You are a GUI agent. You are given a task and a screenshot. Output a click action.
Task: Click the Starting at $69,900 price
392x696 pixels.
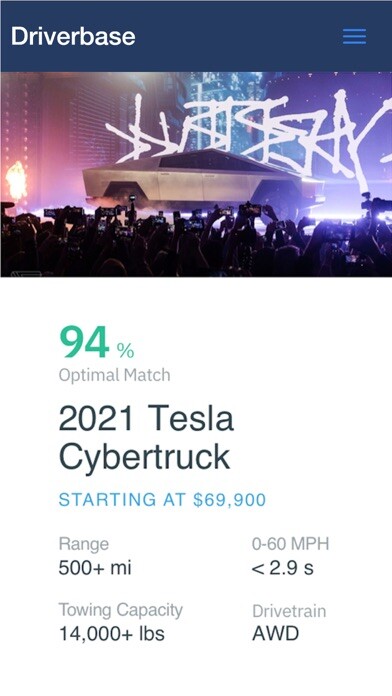click(x=162, y=500)
